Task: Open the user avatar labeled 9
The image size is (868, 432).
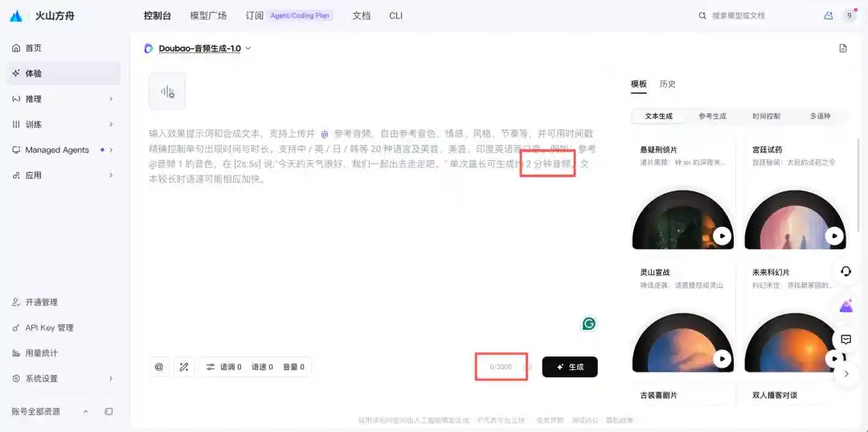Action: pos(850,15)
